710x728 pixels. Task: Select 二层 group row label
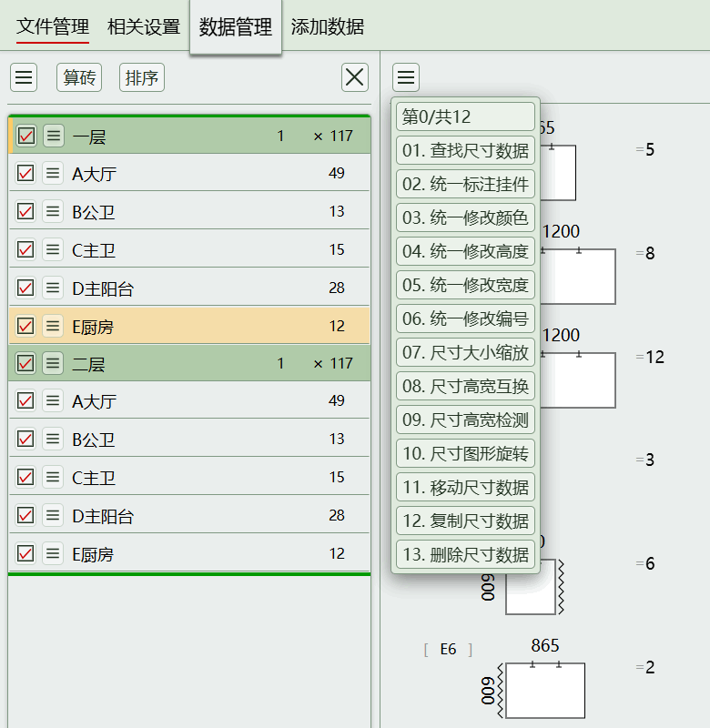coord(88,364)
